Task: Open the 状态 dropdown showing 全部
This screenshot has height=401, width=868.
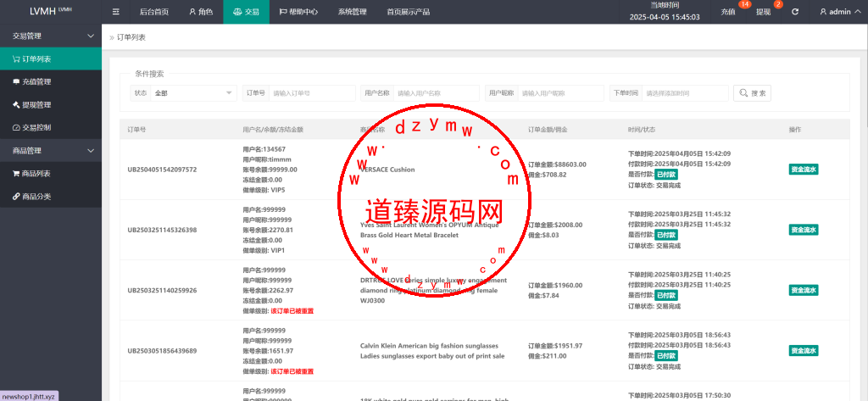Action: 194,93
